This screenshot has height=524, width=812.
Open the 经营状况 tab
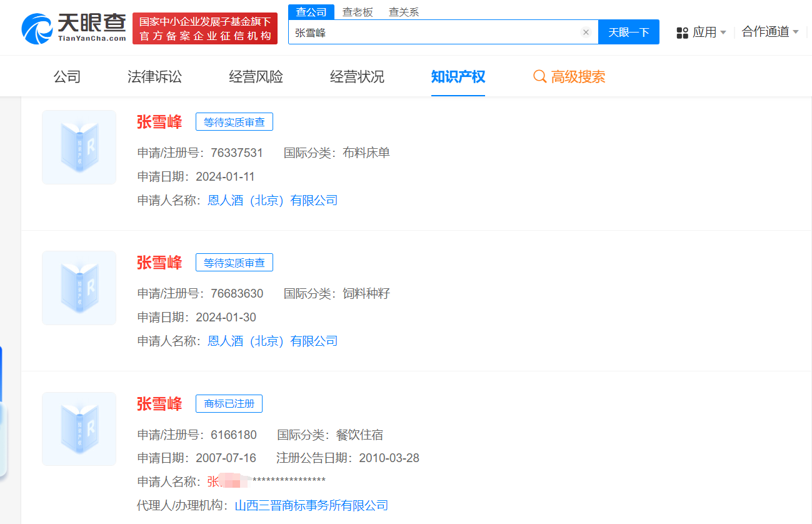click(357, 77)
